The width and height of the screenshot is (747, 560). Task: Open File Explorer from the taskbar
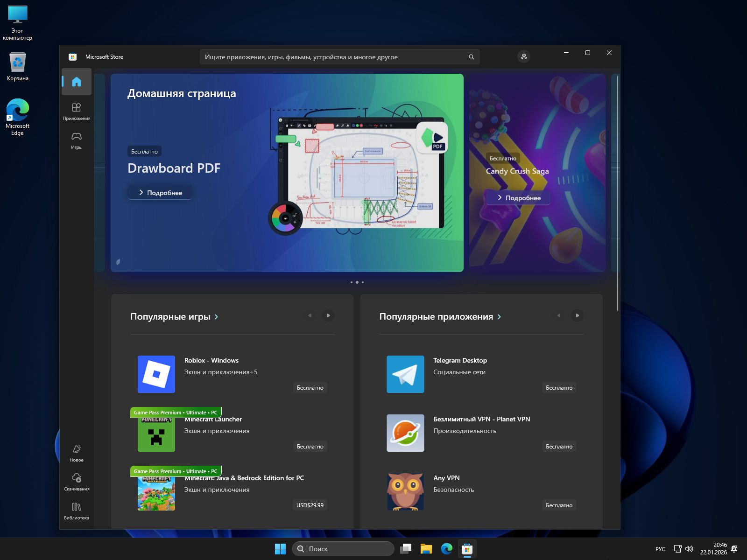coord(426,549)
